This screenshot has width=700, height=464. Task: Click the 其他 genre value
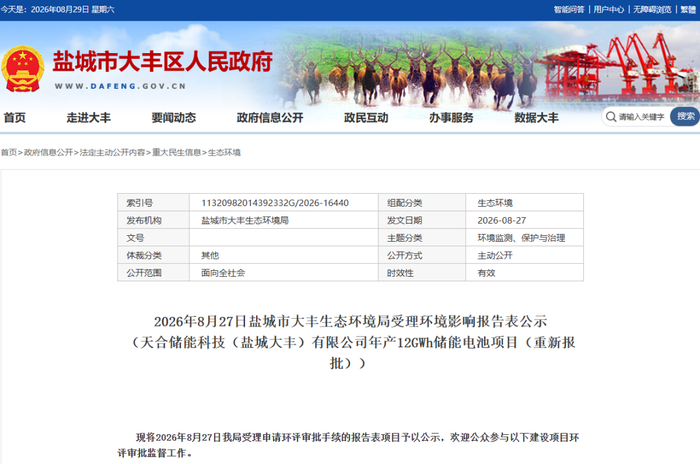tap(210, 255)
